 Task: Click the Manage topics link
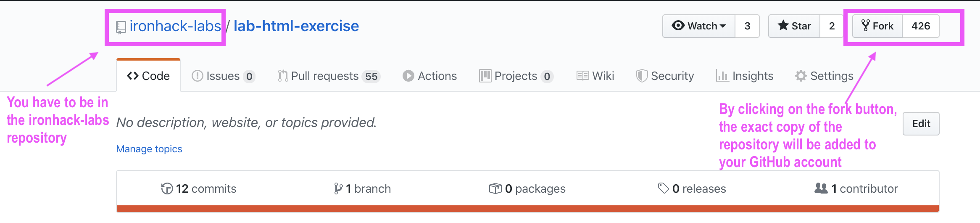point(149,149)
